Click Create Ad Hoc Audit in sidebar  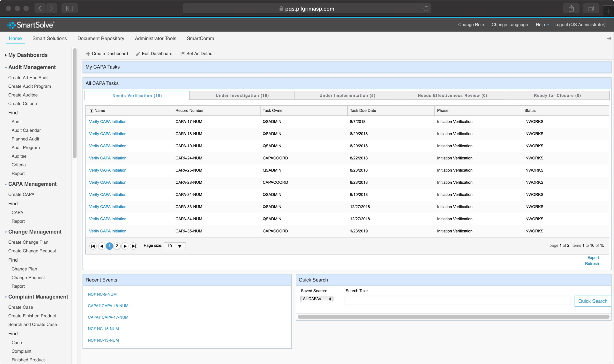click(28, 78)
